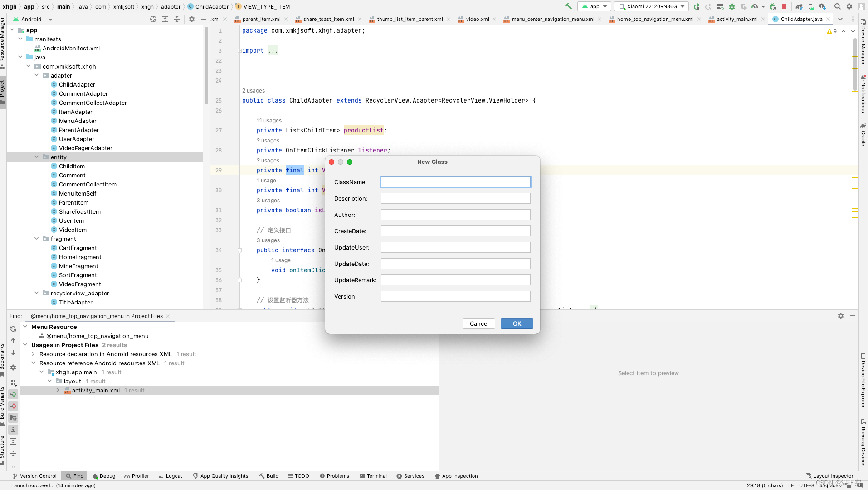Screen dimensions: 868x490
Task: Switch to activity_main.xml editor tab
Action: pyautogui.click(x=737, y=19)
